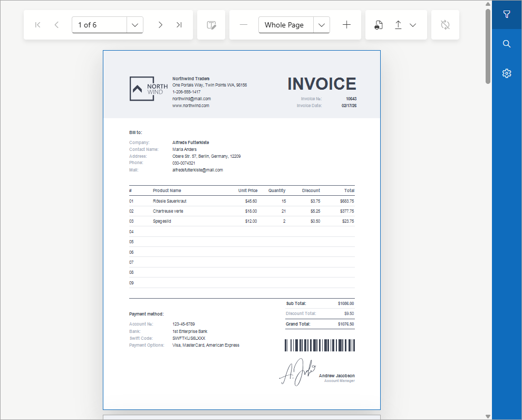The height and width of the screenshot is (420, 522).
Task: Click the 'Whole Page' zoom field
Action: coord(286,25)
